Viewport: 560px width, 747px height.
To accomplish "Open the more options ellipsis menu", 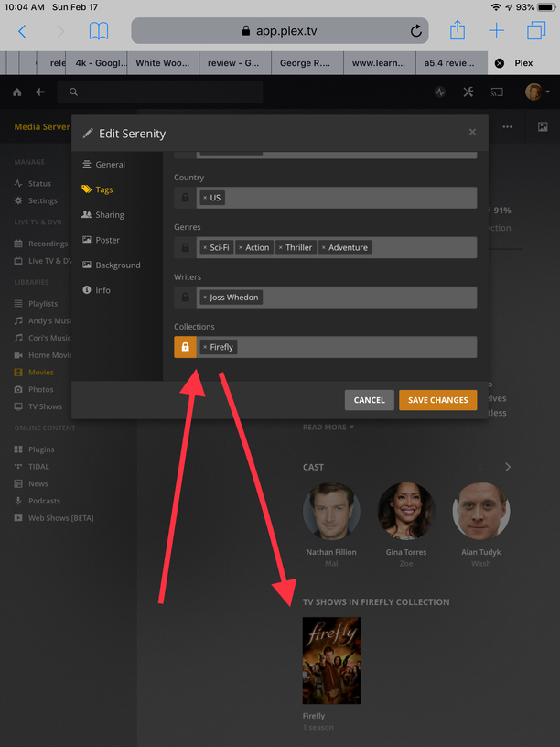I will point(507,126).
